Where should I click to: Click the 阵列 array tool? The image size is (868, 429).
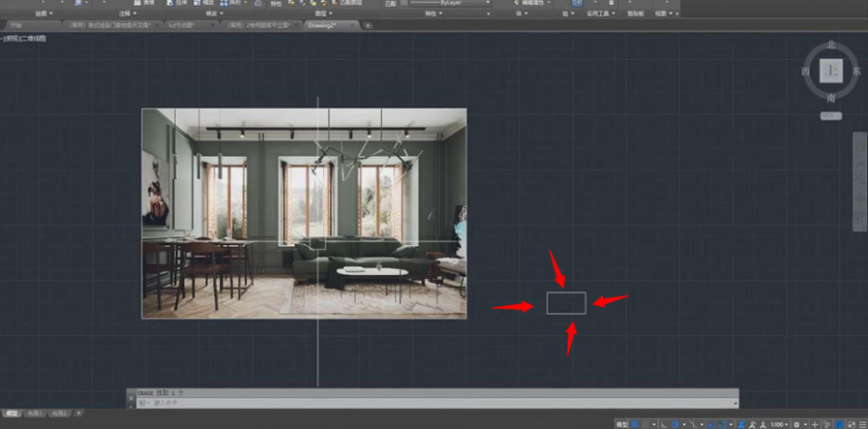click(231, 3)
